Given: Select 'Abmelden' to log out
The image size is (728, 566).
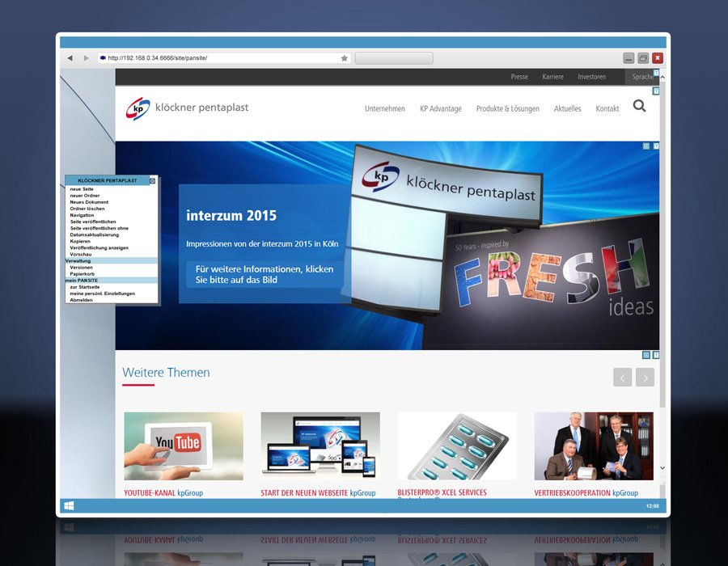Looking at the screenshot, I should click(x=81, y=300).
